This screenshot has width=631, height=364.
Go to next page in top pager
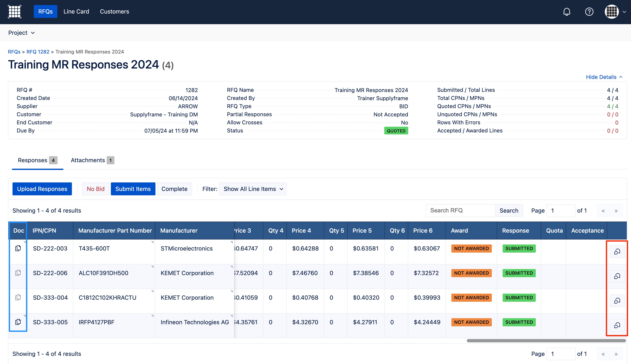[616, 211]
